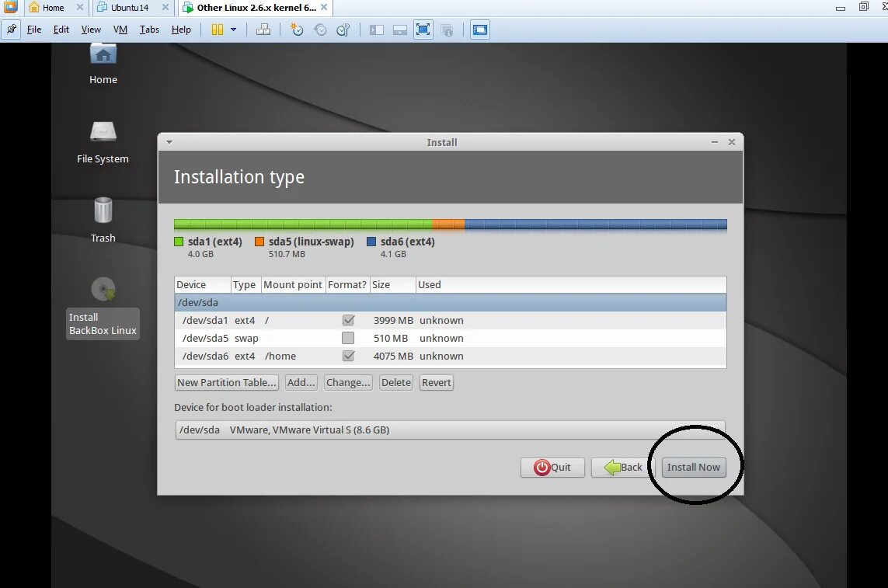Click the green sda1 segment in partition bar
This screenshot has height=588, width=888.
(x=303, y=225)
